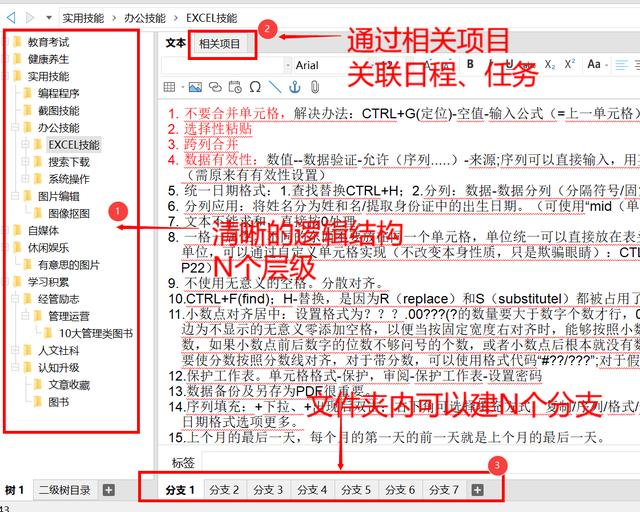Attach a file using the paperclip icon
Screen dimensions: 640x512
(312, 88)
